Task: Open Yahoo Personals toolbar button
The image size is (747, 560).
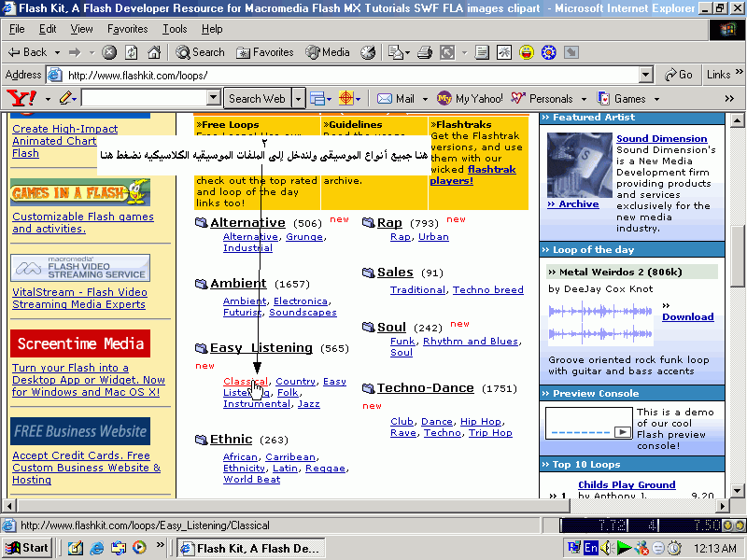Action: (x=542, y=99)
